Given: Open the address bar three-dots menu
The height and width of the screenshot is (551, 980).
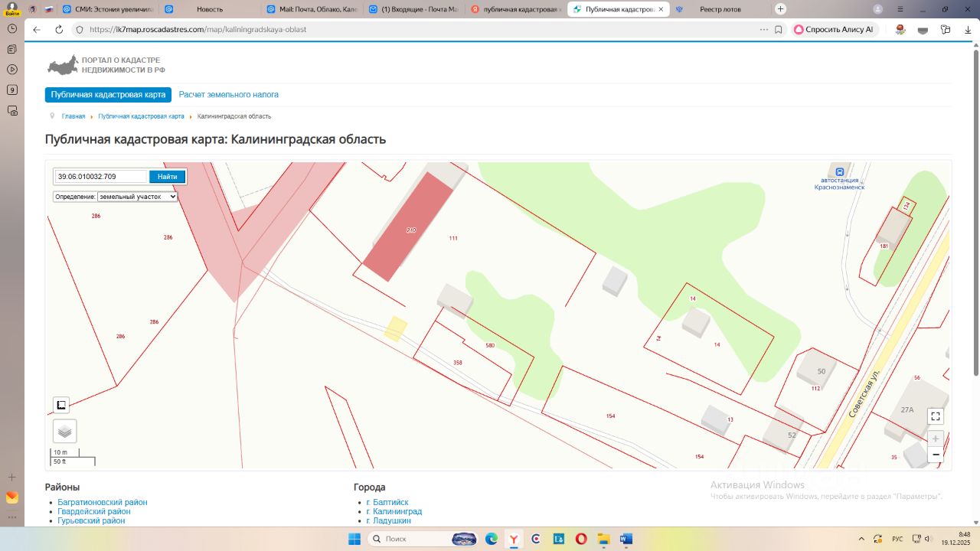Looking at the screenshot, I should tap(763, 29).
